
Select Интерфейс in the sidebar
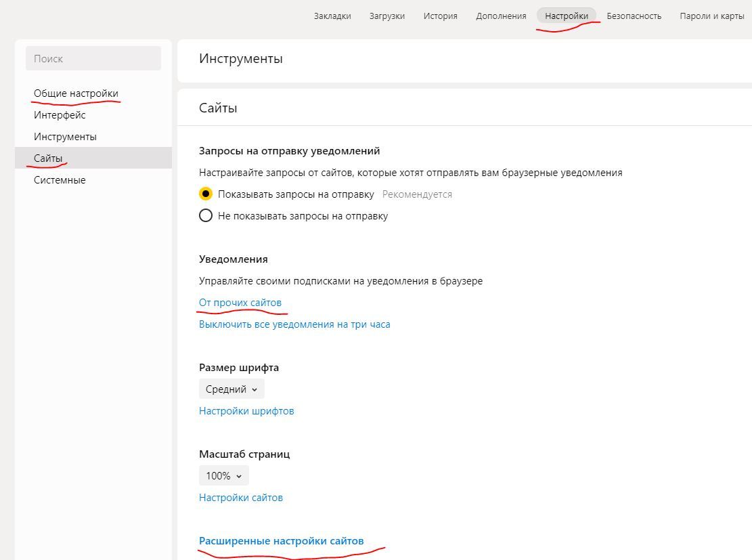click(x=60, y=115)
